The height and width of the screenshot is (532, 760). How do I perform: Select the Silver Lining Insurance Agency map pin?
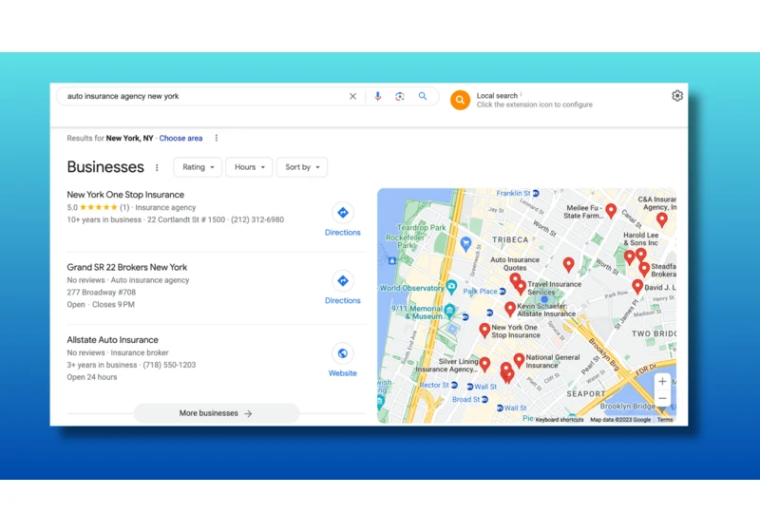click(484, 364)
